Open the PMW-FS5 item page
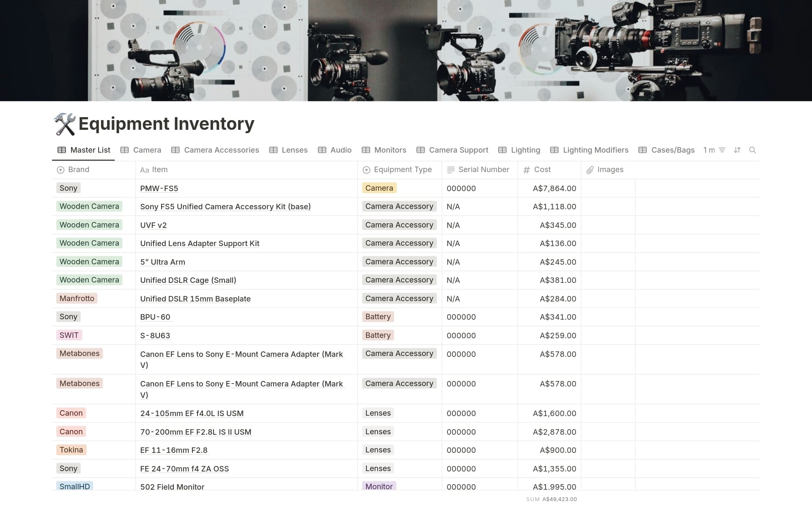The width and height of the screenshot is (812, 507). point(159,188)
